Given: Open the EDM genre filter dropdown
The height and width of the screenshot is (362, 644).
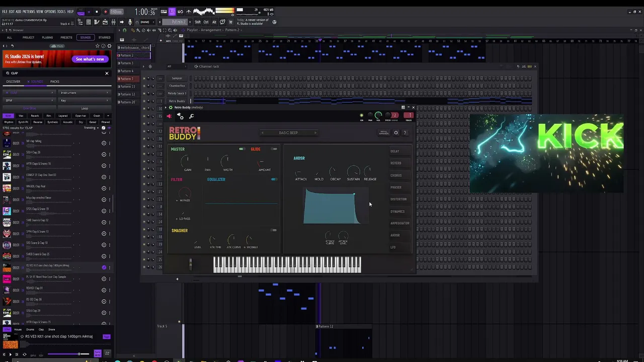Looking at the screenshot, I should (x=29, y=93).
